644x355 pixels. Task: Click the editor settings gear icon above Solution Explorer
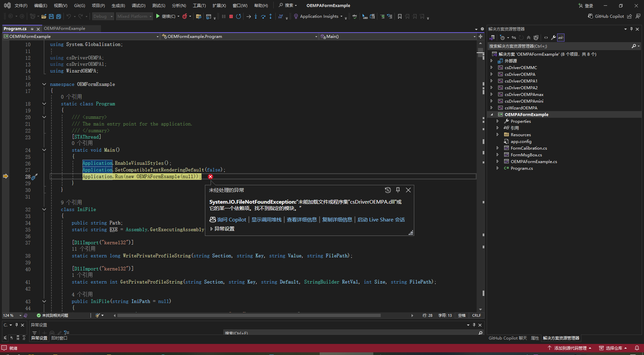pos(482,29)
